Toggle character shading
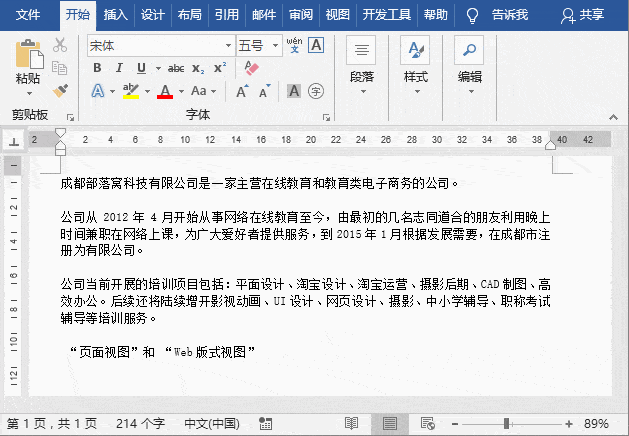Image resolution: width=629 pixels, height=436 pixels. [294, 91]
